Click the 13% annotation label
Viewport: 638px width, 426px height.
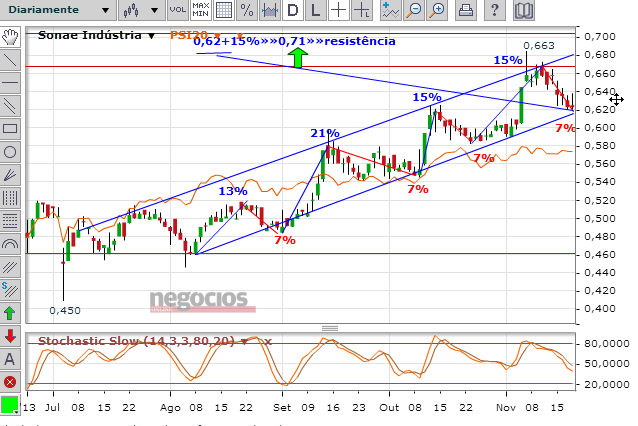pyautogui.click(x=233, y=191)
